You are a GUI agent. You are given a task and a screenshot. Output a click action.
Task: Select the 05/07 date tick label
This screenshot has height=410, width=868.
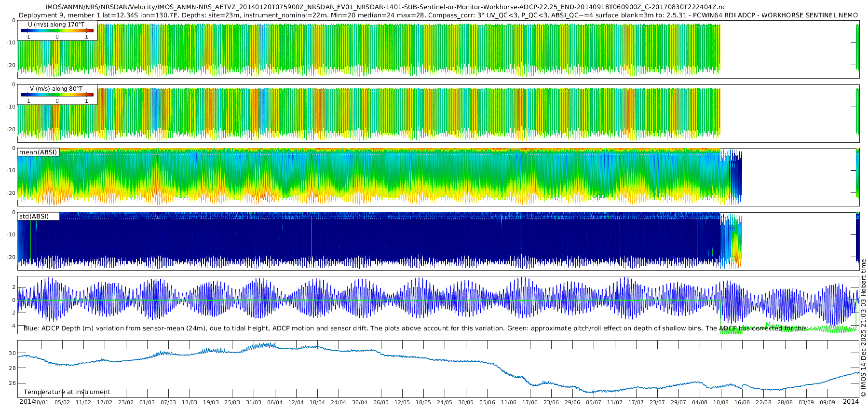coord(593,402)
